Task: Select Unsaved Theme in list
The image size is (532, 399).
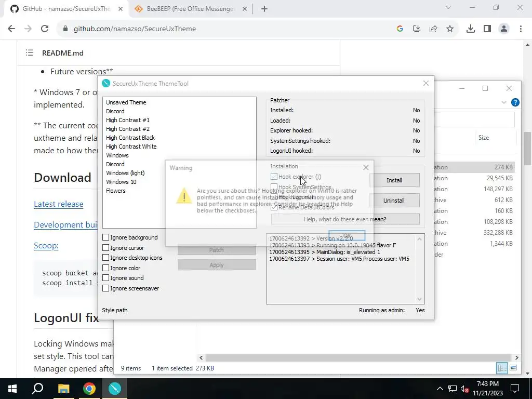Action: coord(126,102)
